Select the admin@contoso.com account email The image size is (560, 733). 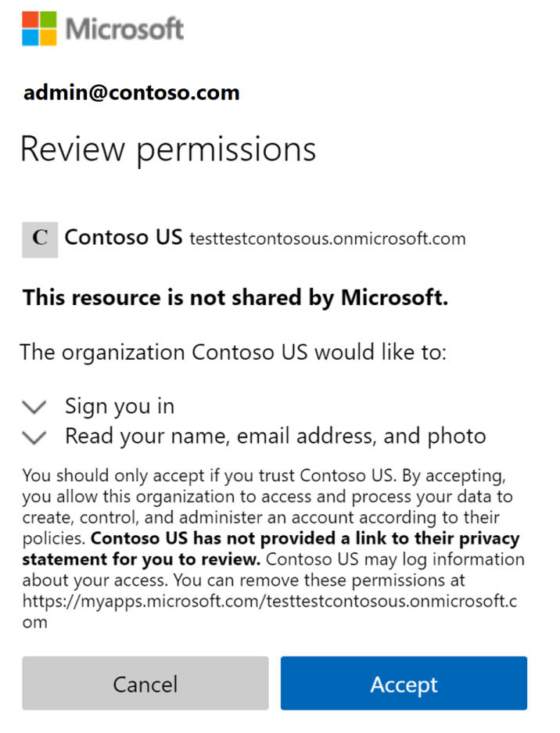(131, 93)
